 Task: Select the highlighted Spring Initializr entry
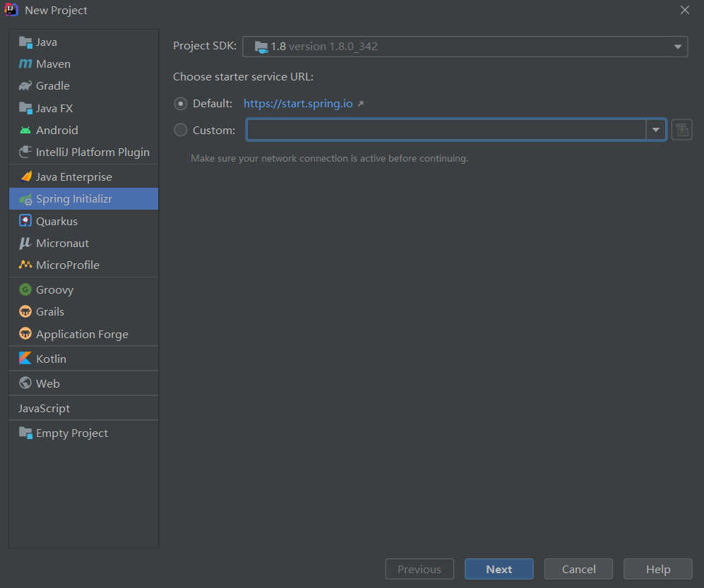[x=83, y=199]
